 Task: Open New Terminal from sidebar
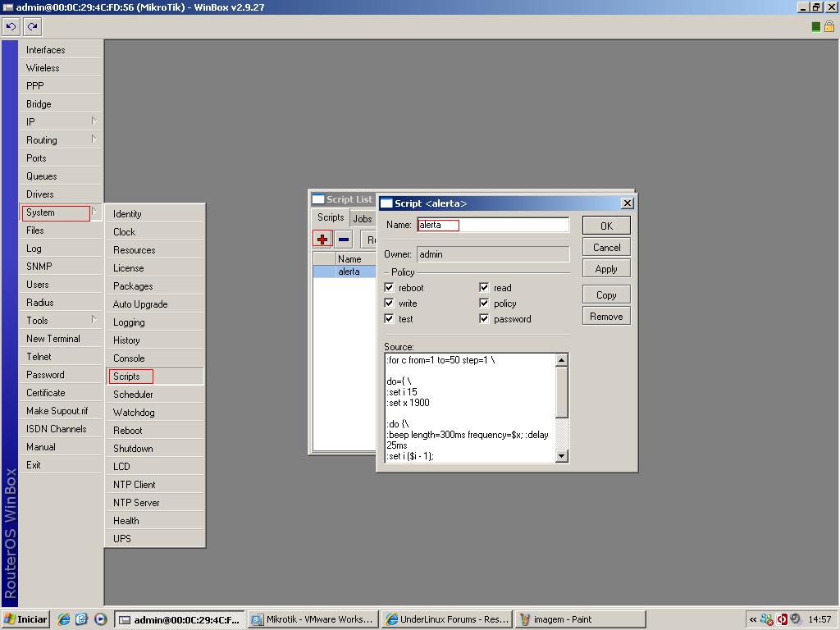[x=61, y=339]
